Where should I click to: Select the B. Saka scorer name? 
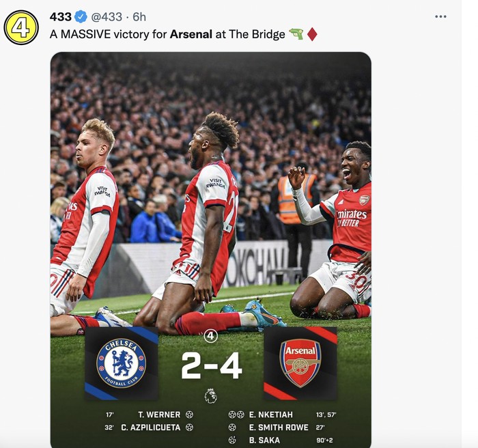(264, 440)
